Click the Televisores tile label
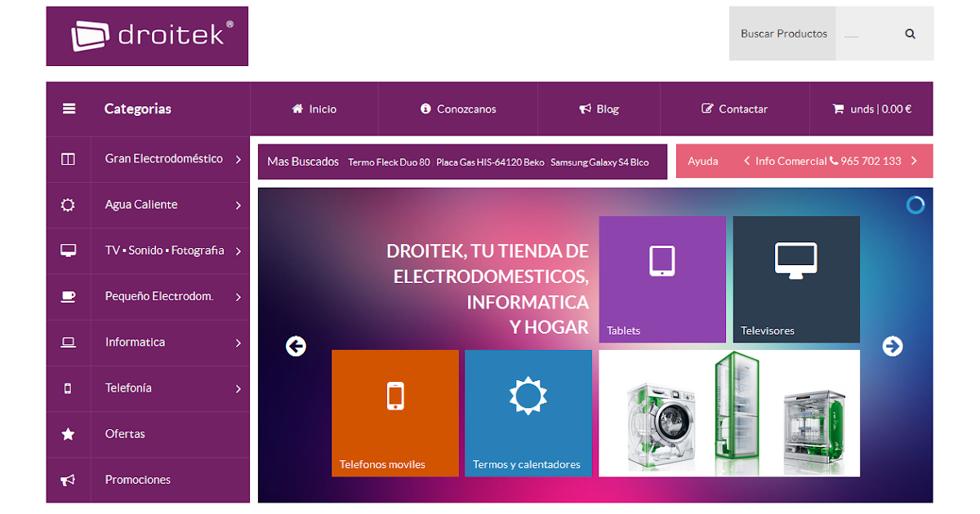This screenshot has height=514, width=980. (x=768, y=330)
